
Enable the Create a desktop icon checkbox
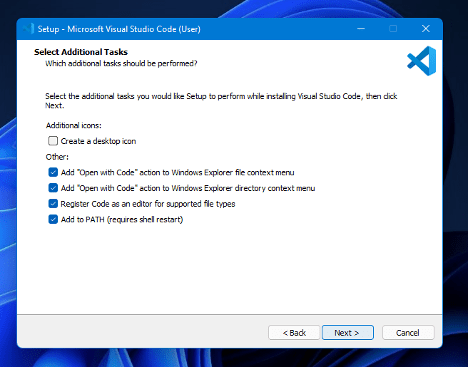click(x=53, y=141)
